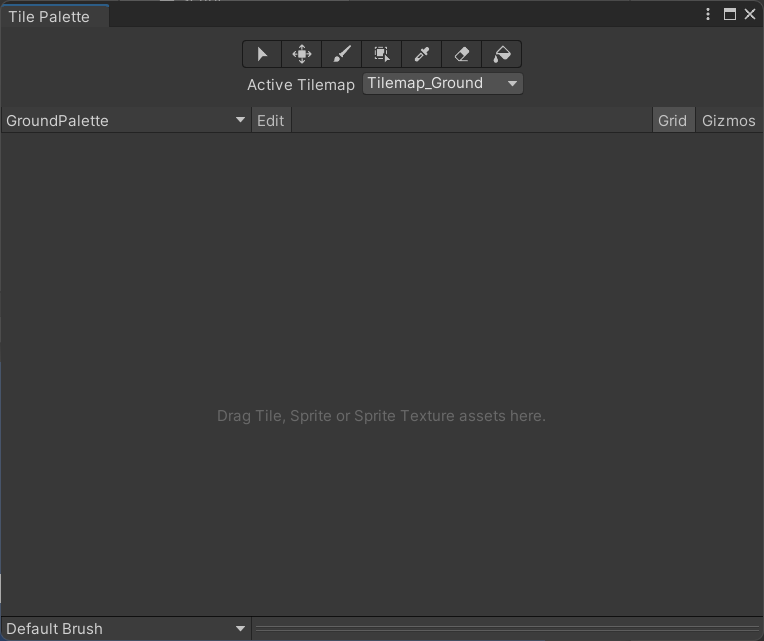Screen dimensions: 764x641
Task: Open the Default Brush dropdown
Action: [x=126, y=629]
